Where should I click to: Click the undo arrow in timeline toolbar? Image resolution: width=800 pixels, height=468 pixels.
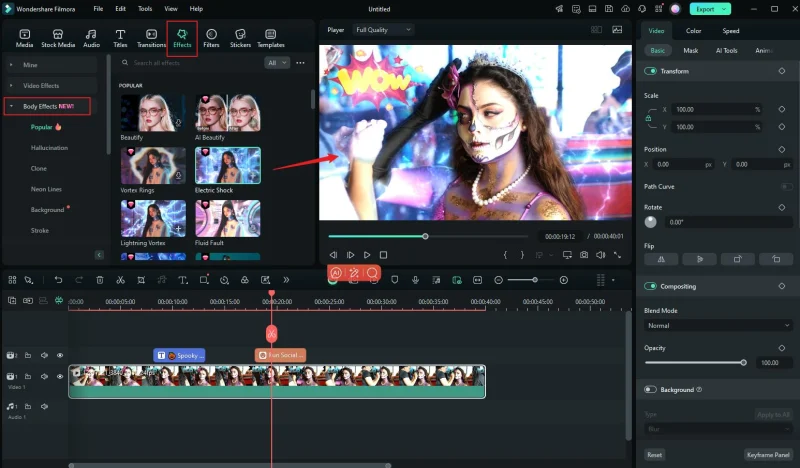59,280
